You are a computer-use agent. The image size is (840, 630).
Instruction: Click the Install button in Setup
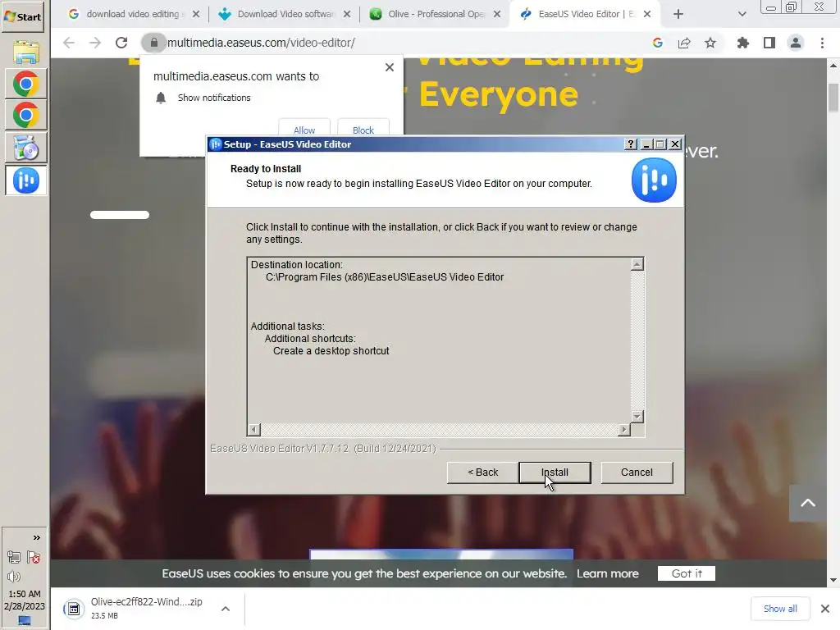point(555,472)
